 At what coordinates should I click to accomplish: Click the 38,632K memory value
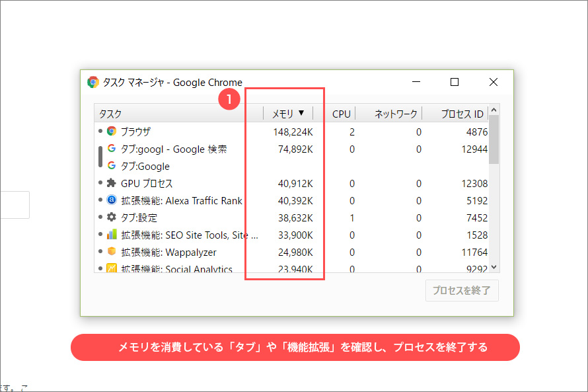tap(295, 218)
